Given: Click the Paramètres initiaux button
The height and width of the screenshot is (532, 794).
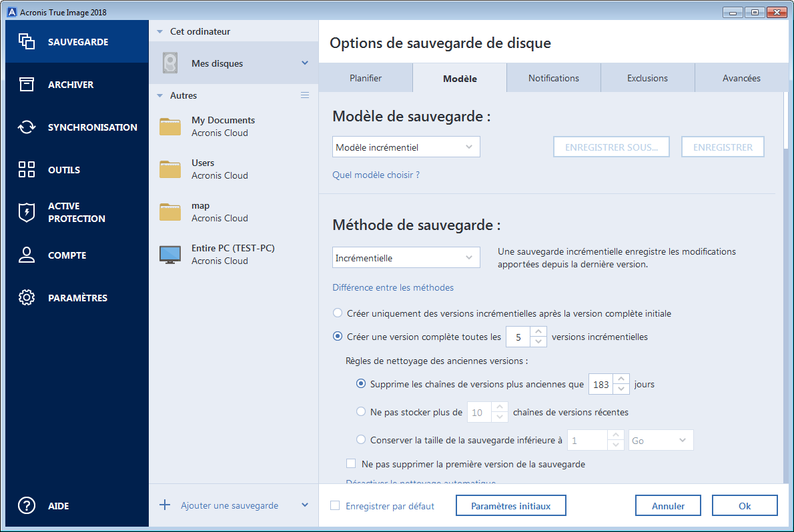Looking at the screenshot, I should click(x=511, y=506).
